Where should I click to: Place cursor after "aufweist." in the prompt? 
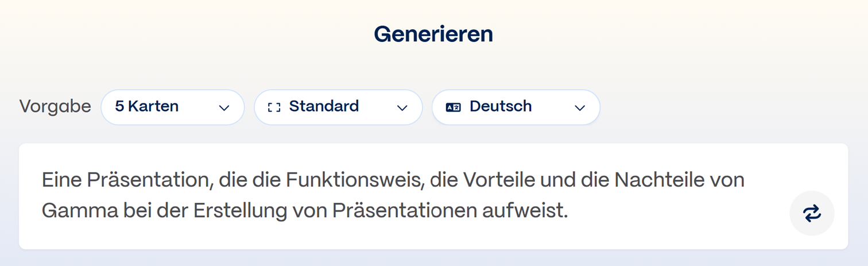click(568, 211)
